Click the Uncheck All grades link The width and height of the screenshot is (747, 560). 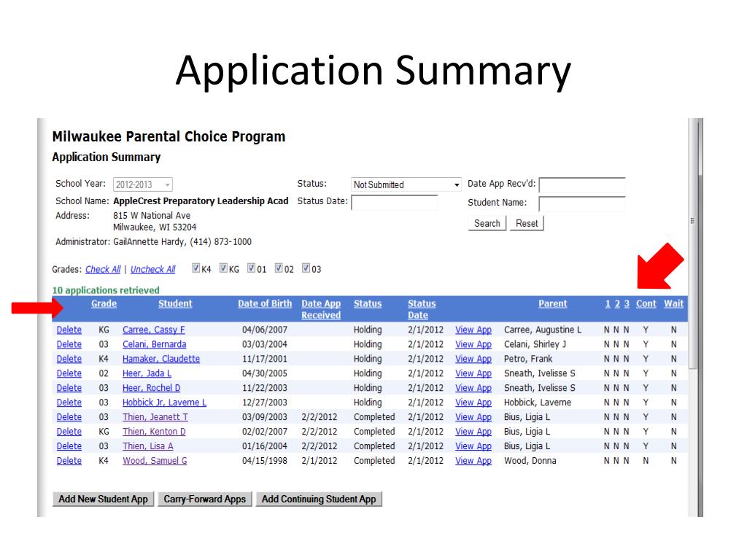point(153,269)
